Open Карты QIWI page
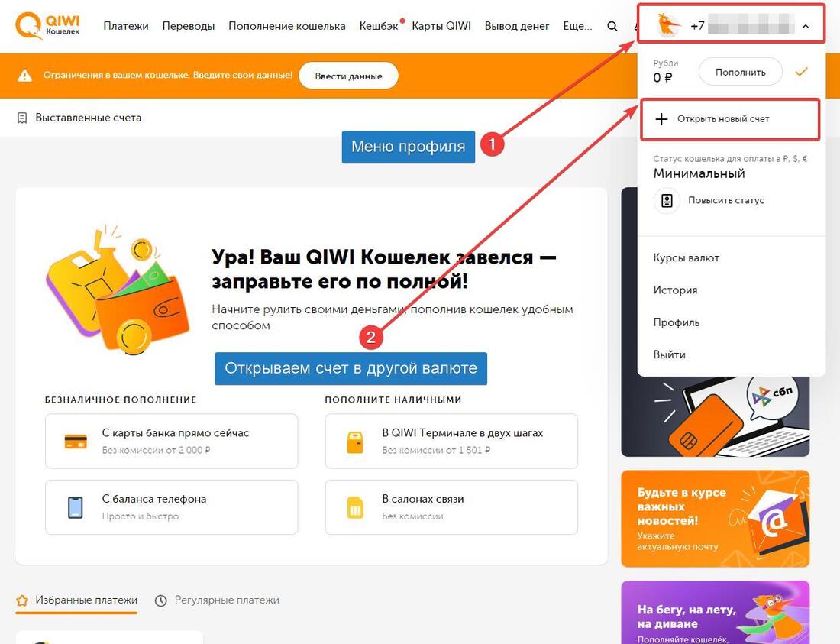The image size is (840, 644). pos(441,26)
